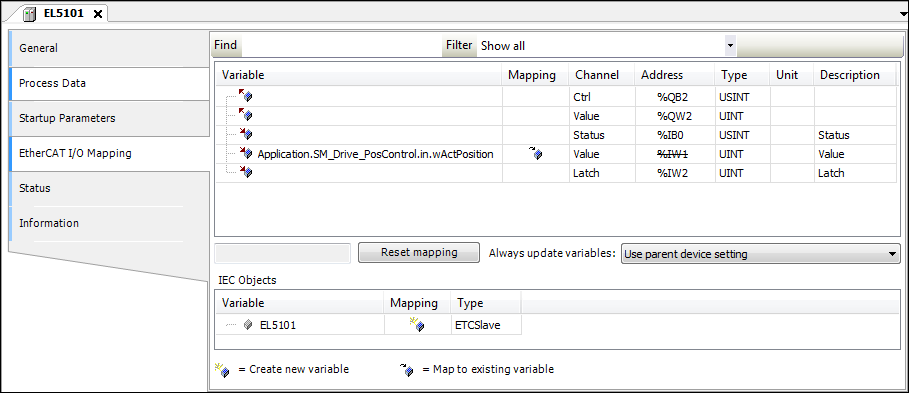
Task: Click the empty field left of Reset mapping
Action: coord(282,253)
